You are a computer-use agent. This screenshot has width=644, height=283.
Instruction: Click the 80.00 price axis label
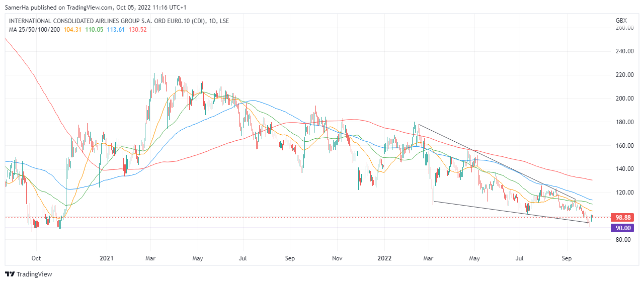[x=624, y=240]
